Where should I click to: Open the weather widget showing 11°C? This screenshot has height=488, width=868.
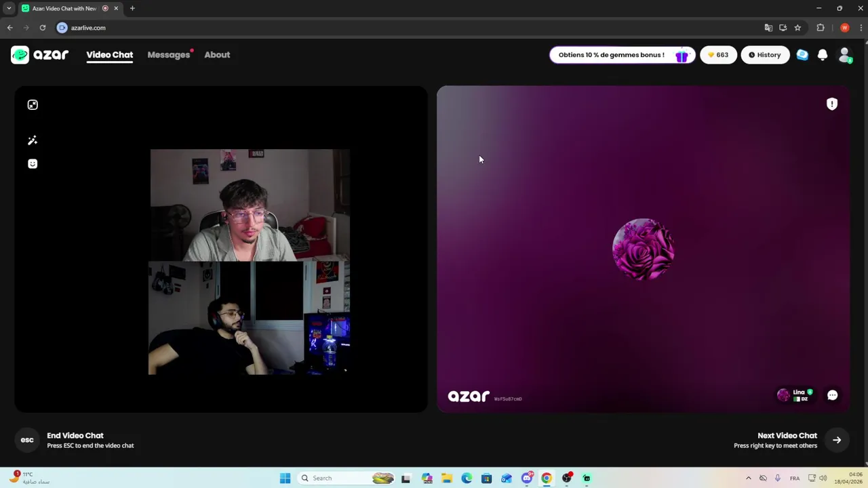[29, 478]
